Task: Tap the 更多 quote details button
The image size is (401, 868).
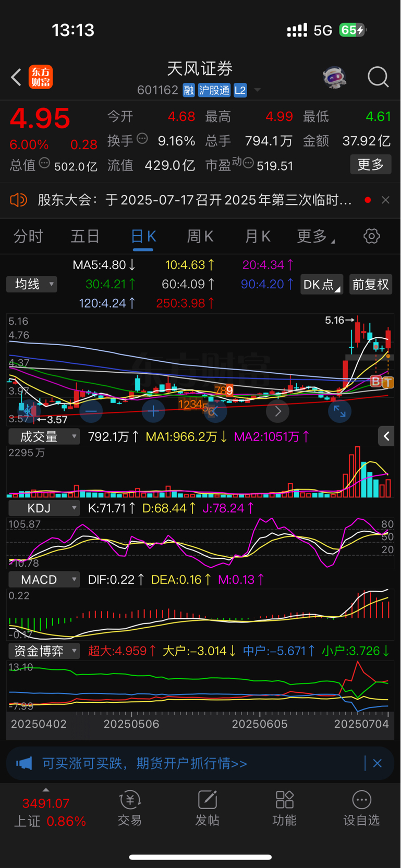Action: [371, 165]
